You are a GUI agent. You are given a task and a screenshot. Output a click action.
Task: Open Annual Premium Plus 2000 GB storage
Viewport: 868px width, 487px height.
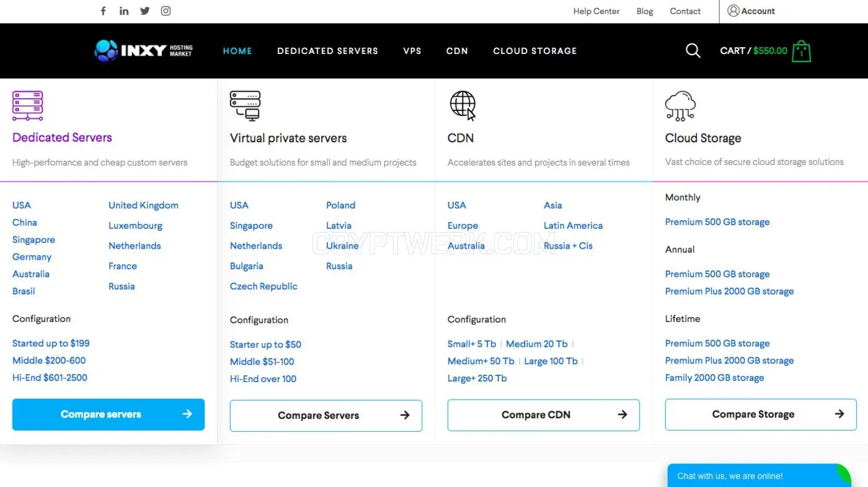click(x=729, y=292)
